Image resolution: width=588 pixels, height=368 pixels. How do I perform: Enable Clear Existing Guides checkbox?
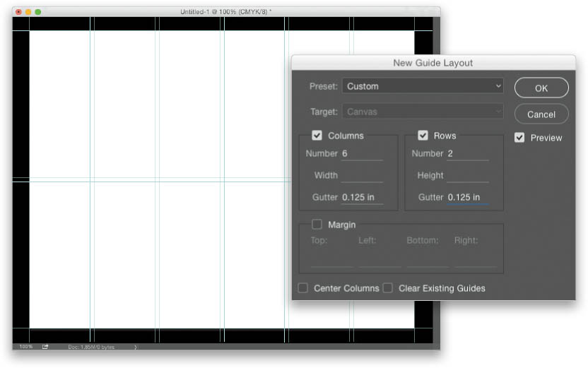click(388, 288)
